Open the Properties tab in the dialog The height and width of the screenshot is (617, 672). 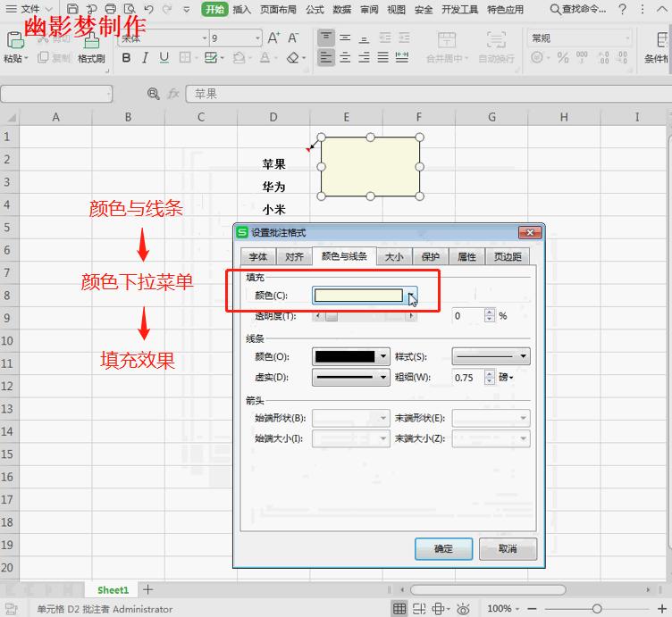coord(466,256)
